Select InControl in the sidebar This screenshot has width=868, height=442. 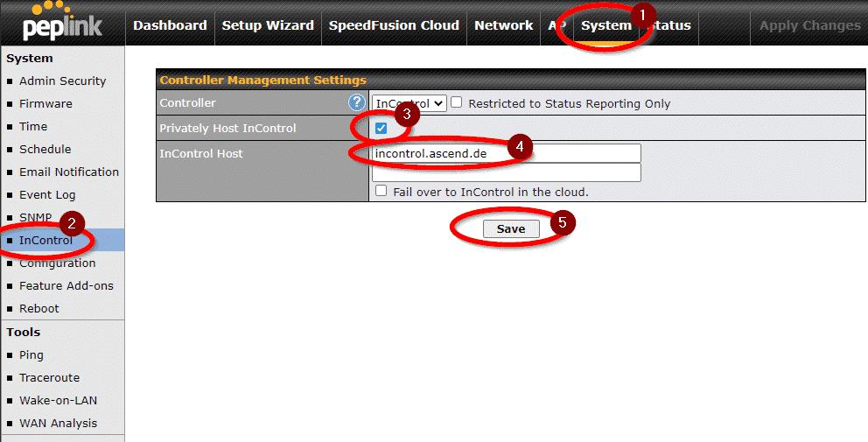pos(46,241)
